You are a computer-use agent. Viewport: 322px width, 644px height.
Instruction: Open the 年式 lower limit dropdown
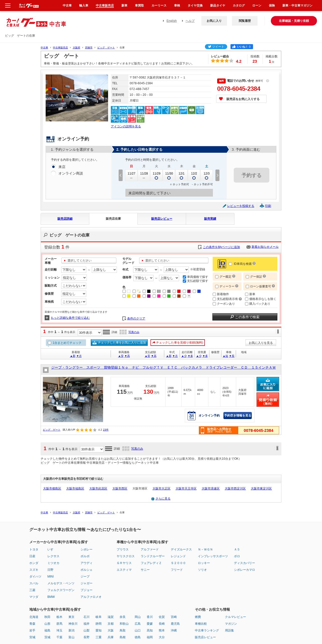[x=145, y=270]
